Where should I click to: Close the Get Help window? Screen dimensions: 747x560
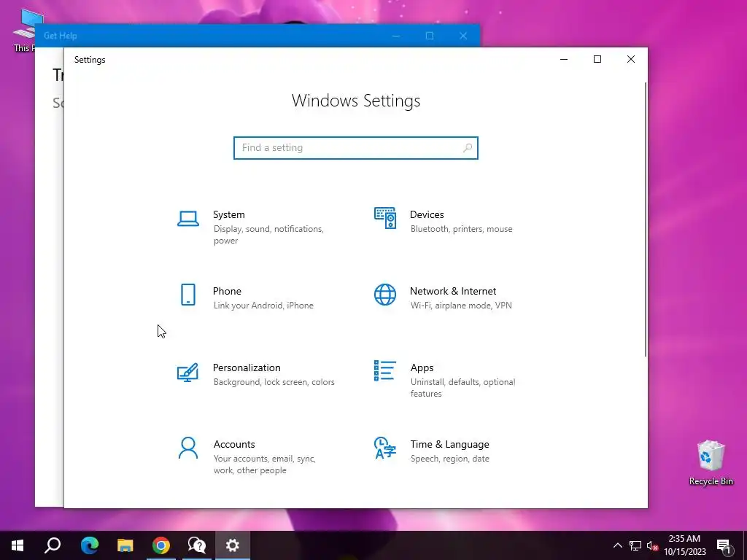463,36
